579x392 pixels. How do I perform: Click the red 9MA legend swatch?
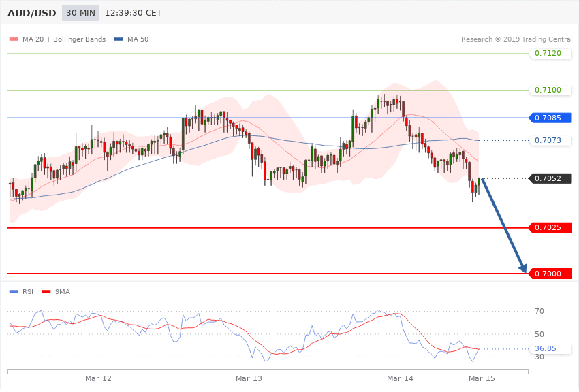(x=46, y=292)
